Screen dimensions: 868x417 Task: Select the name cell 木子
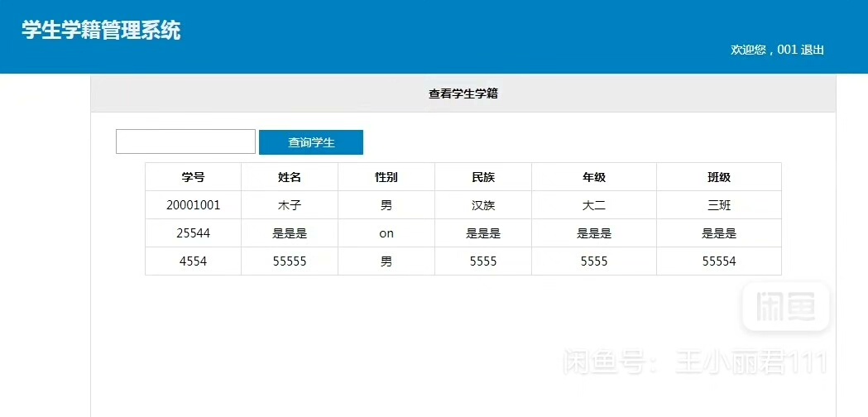290,205
